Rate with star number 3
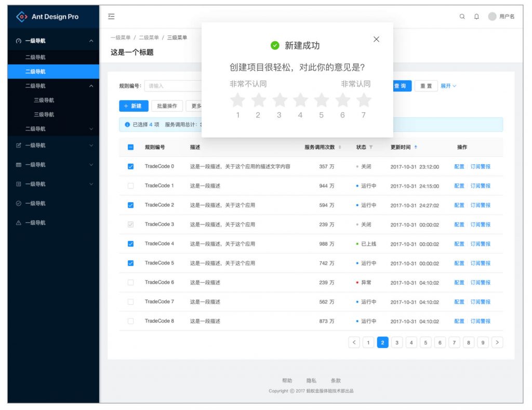The height and width of the screenshot is (410, 532). pos(280,100)
